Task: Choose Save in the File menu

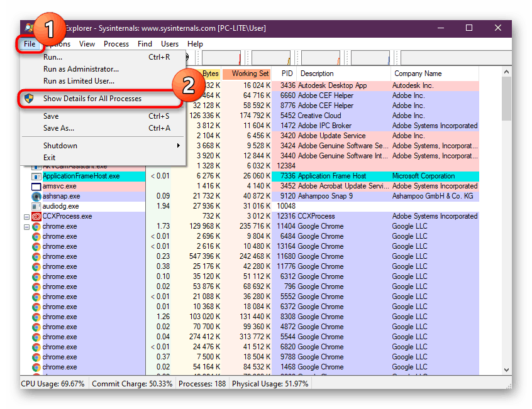Action: coord(103,116)
